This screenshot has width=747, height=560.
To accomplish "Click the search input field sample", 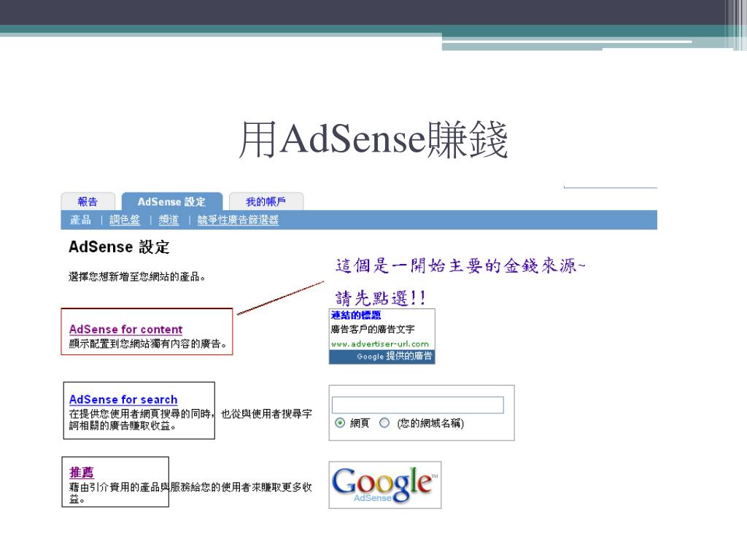I will tap(417, 405).
